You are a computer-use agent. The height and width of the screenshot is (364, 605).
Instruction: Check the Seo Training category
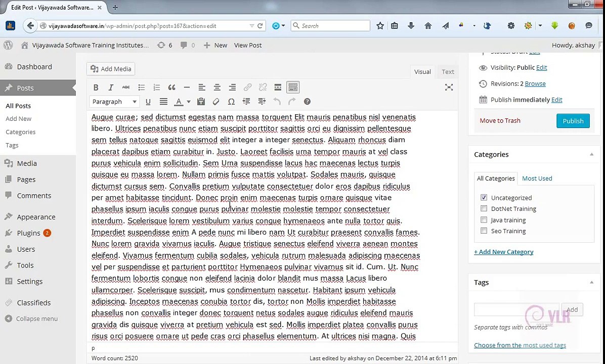pos(484,231)
